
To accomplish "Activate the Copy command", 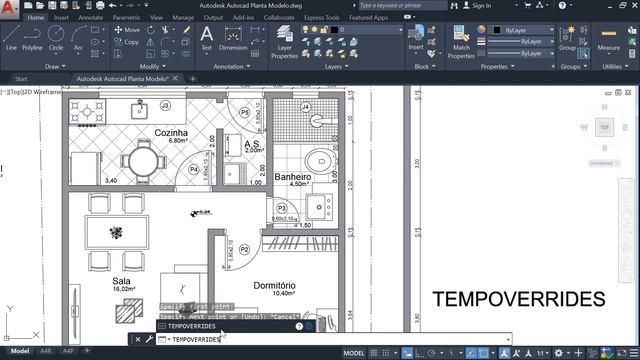I will pyautogui.click(x=127, y=42).
